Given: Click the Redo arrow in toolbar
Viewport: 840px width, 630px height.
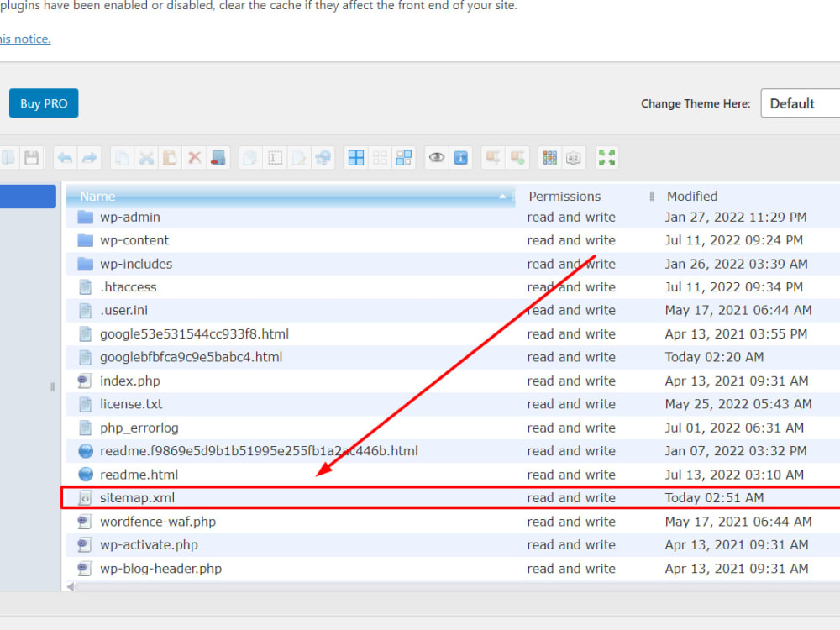Looking at the screenshot, I should pyautogui.click(x=90, y=158).
